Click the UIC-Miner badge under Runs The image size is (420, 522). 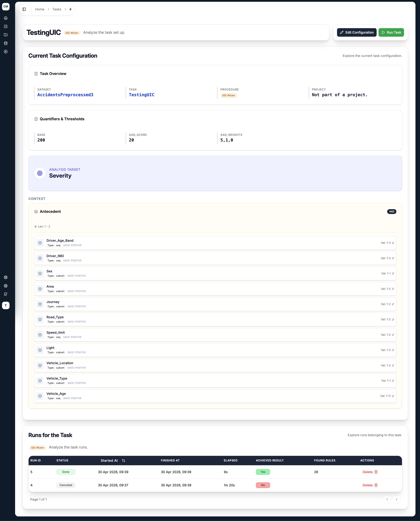click(x=38, y=448)
